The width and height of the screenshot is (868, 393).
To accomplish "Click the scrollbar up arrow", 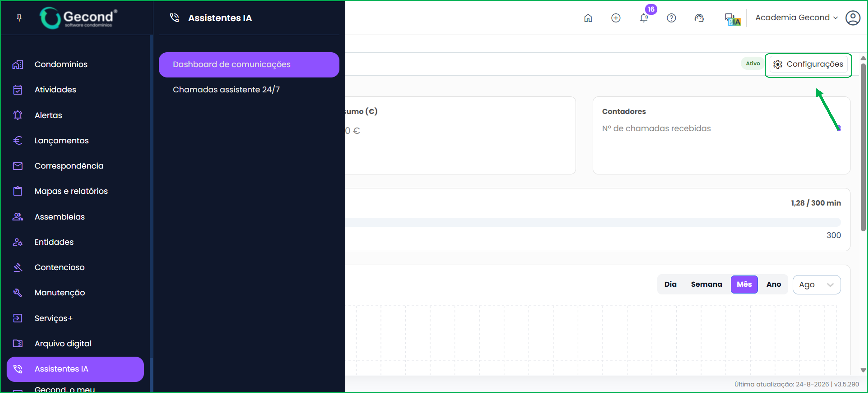I will 863,58.
